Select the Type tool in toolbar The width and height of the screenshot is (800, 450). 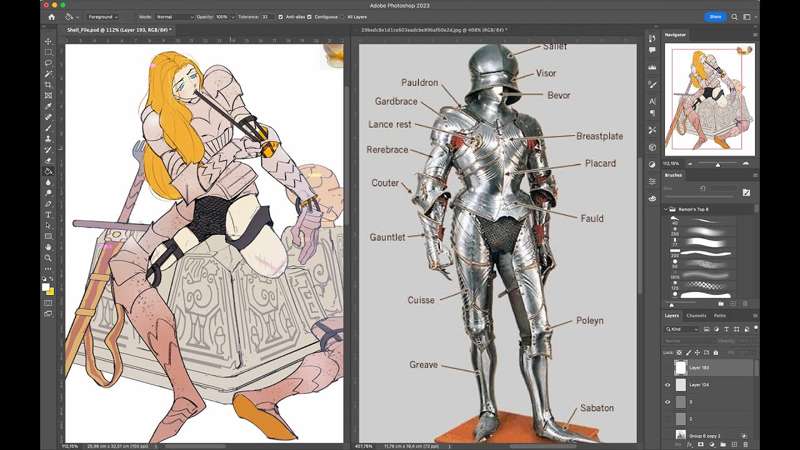coord(48,214)
